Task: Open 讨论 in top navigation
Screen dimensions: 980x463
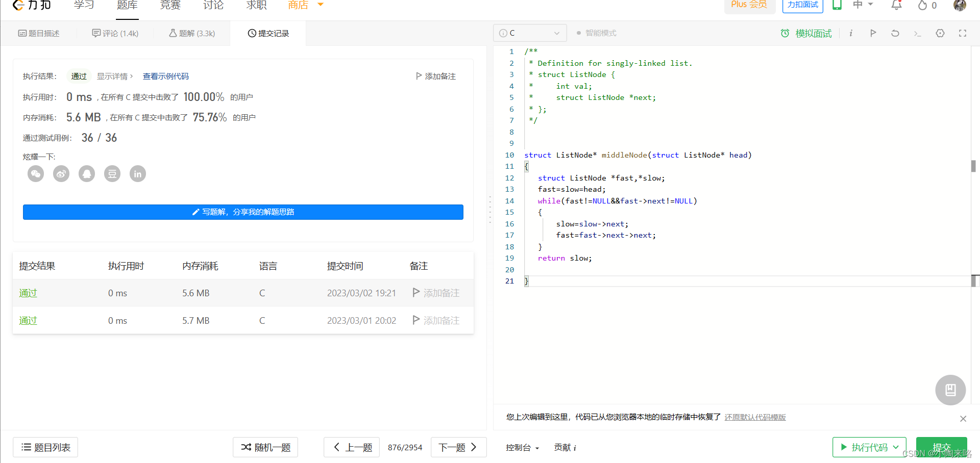Action: (213, 5)
